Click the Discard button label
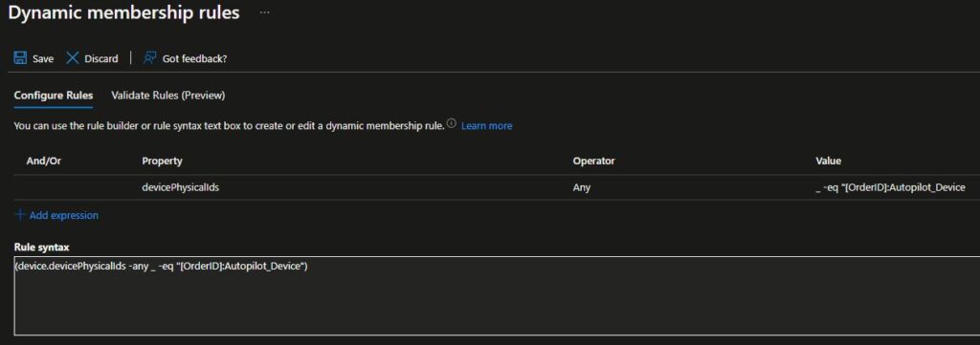980x345 pixels. [101, 58]
